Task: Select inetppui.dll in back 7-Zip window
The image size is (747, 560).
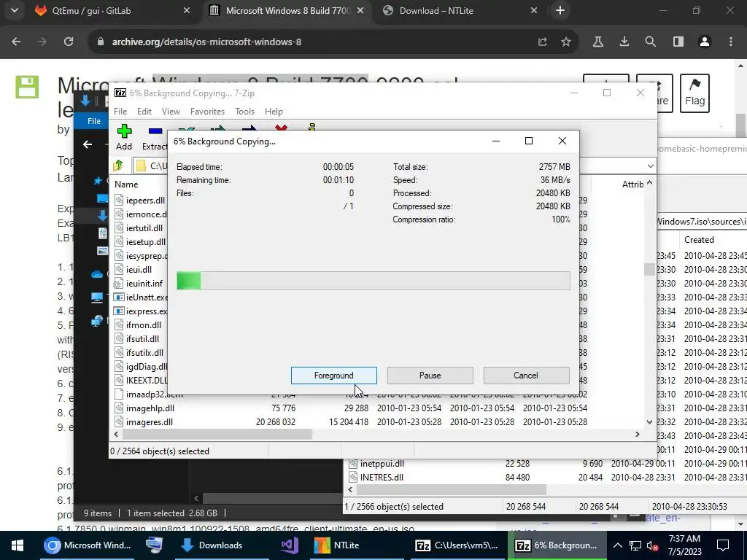Action: [382, 463]
